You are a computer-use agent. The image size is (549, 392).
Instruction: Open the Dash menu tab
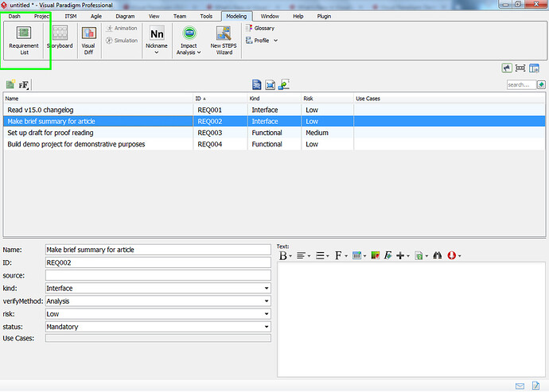(x=14, y=16)
